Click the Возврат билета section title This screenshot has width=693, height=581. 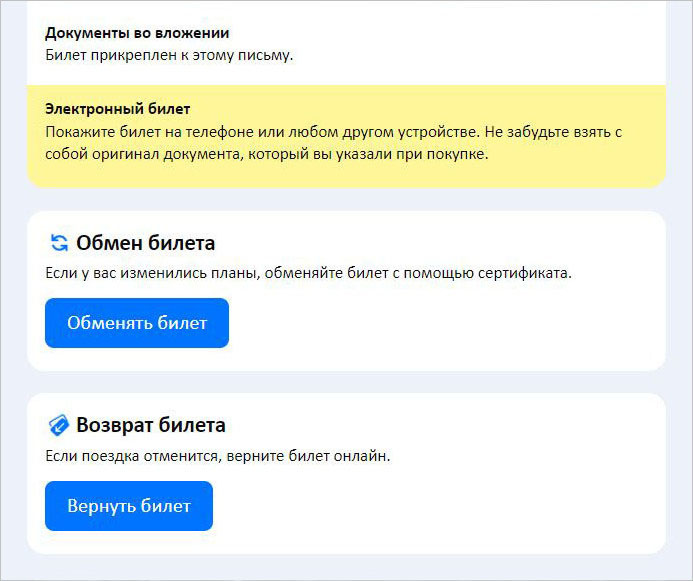(x=150, y=425)
